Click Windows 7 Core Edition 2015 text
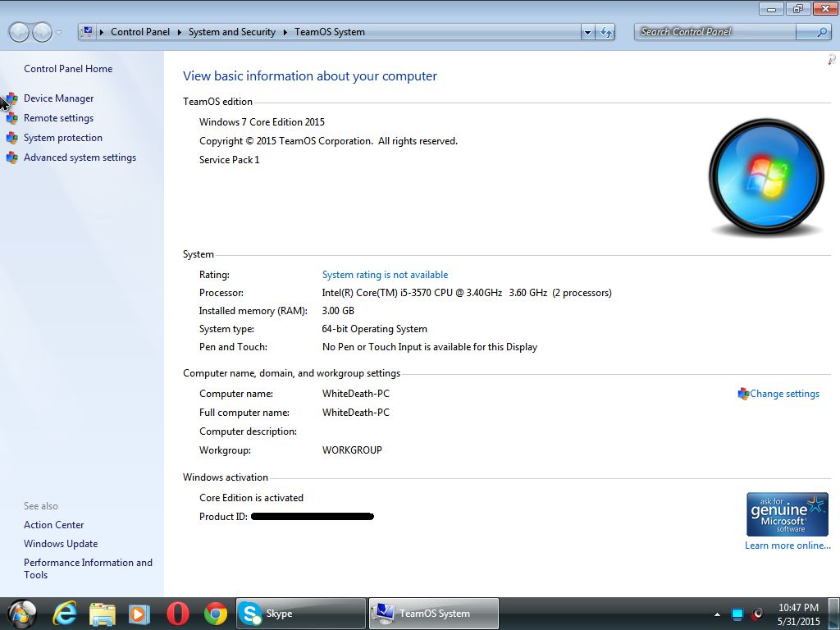Viewport: 840px width, 630px height. pyautogui.click(x=262, y=122)
